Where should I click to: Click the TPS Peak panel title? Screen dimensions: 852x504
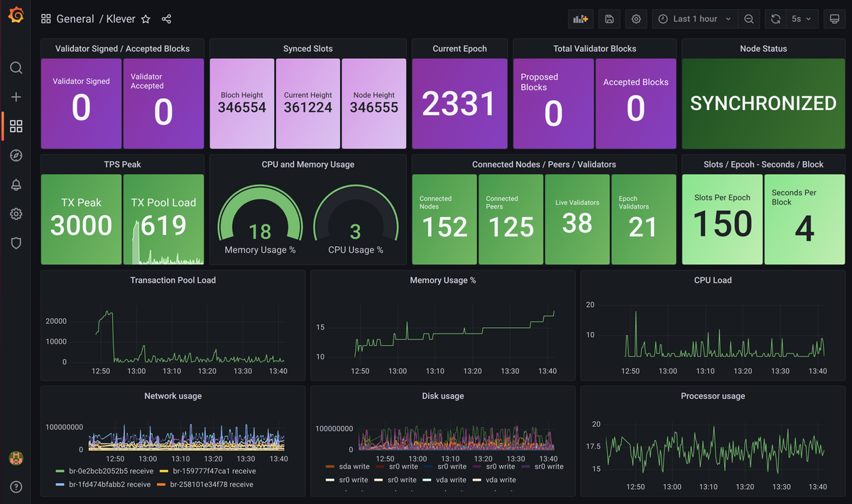(122, 165)
